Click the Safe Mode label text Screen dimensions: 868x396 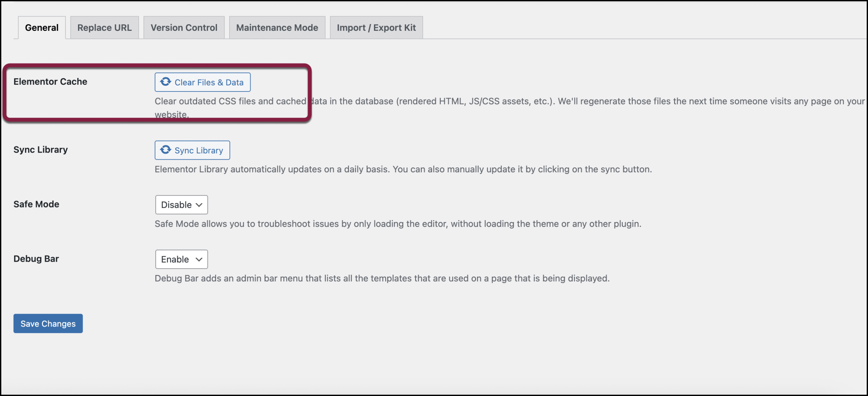(36, 204)
